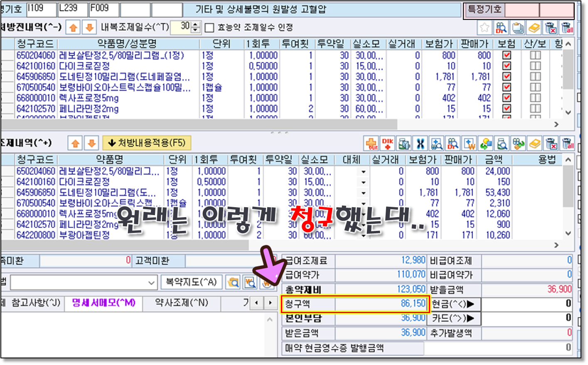Open the yellow book icon in dispensing toolbar
The width and height of the screenshot is (588, 365).
pyautogui.click(x=535, y=144)
